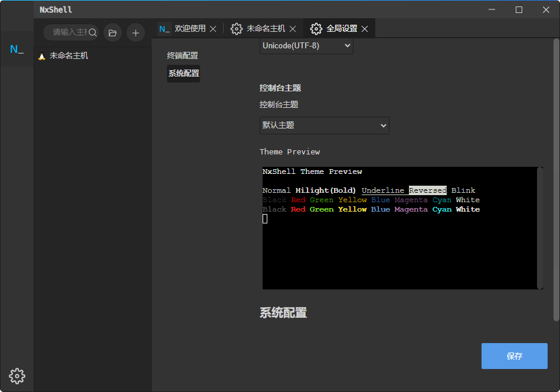
Task: Switch to the 欢迎使用 tab
Action: point(189,28)
